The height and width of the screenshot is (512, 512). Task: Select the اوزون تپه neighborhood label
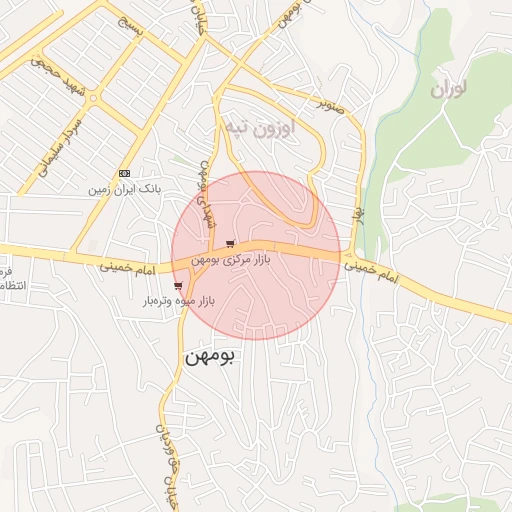pyautogui.click(x=260, y=128)
